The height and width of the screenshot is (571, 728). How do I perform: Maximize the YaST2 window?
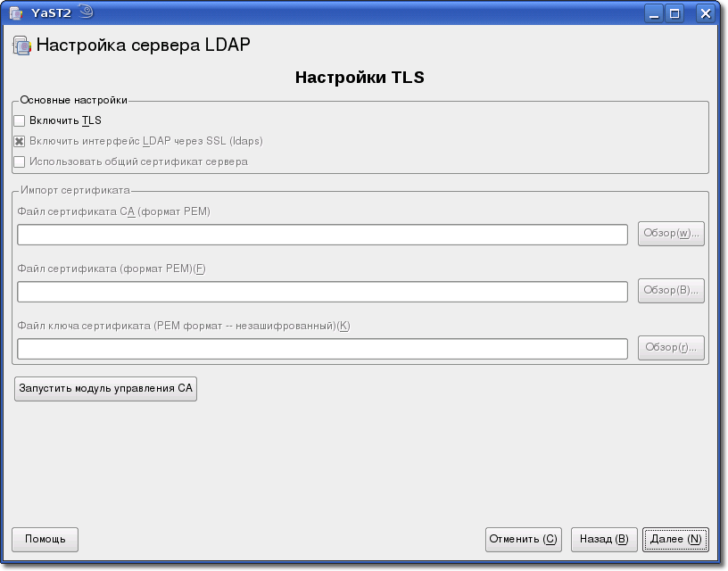(674, 13)
